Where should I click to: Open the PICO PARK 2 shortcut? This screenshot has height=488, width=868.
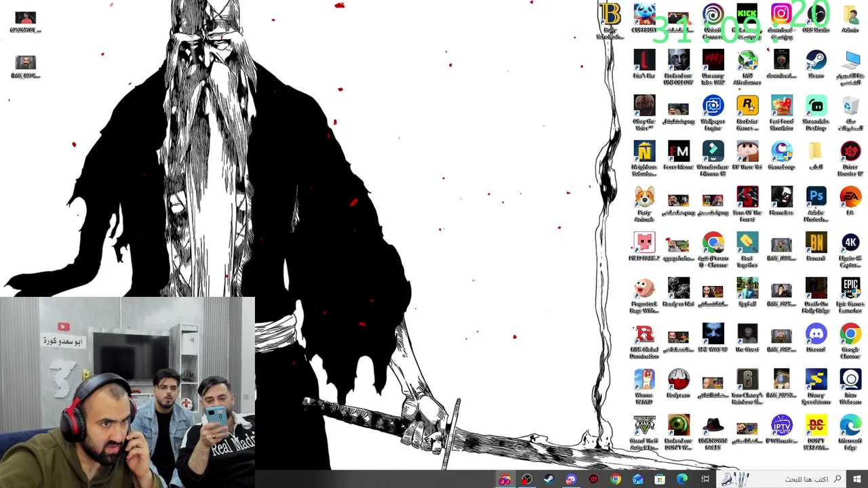[x=644, y=246]
